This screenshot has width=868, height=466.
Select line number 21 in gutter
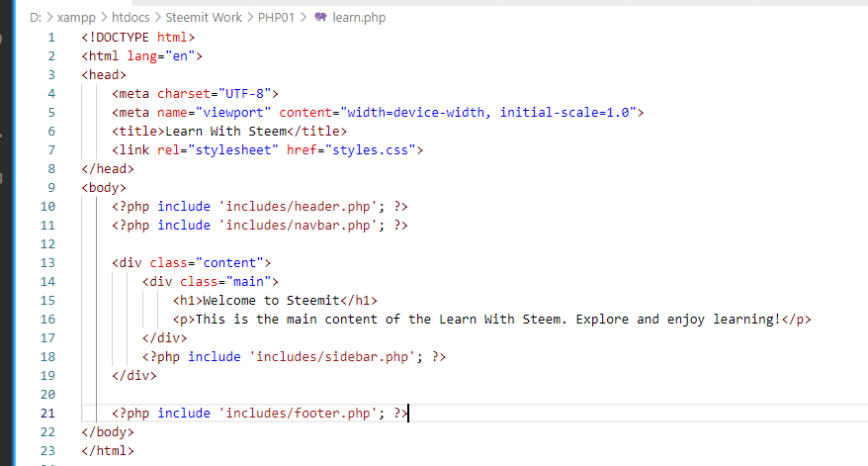tap(47, 414)
